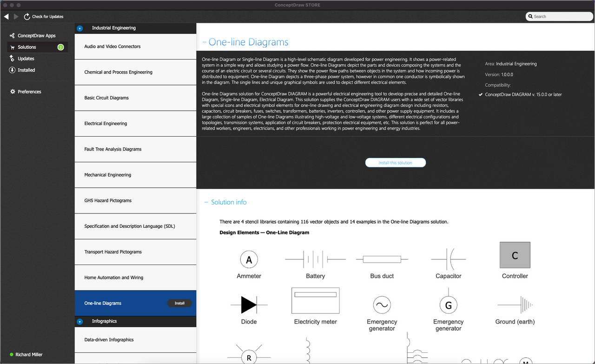The width and height of the screenshot is (595, 364).
Task: Collapse the Industrial Engineering category
Action: (79, 28)
